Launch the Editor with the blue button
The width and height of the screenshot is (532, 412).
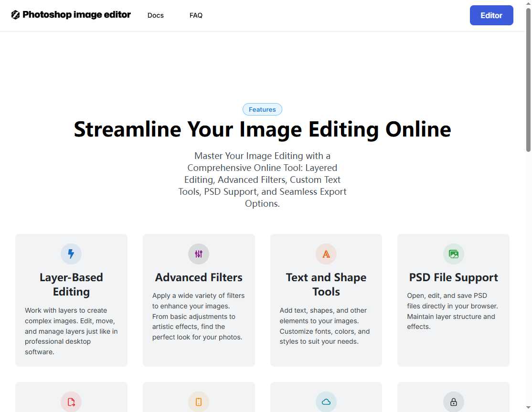tap(491, 15)
